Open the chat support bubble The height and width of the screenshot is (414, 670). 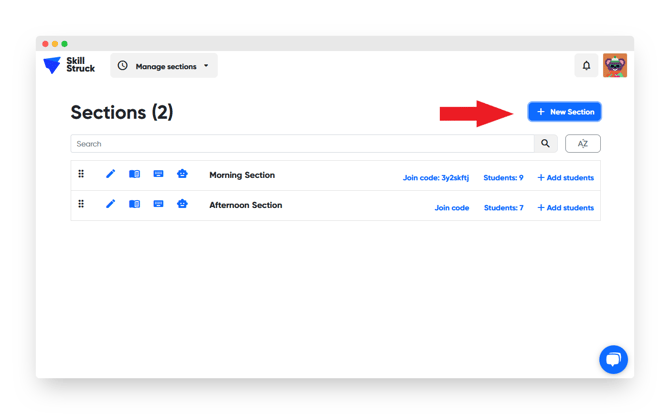pyautogui.click(x=613, y=359)
